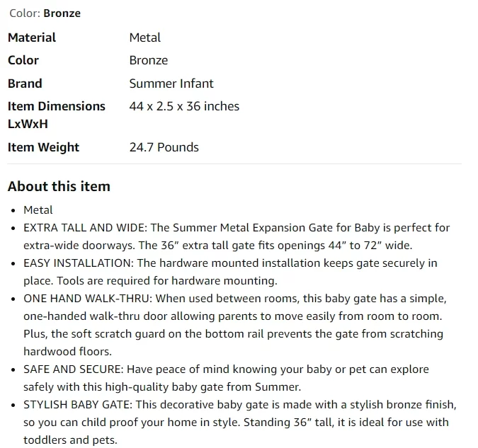Click the STYLISH BABY GATE bullet heading
The height and width of the screenshot is (448, 478).
[77, 405]
